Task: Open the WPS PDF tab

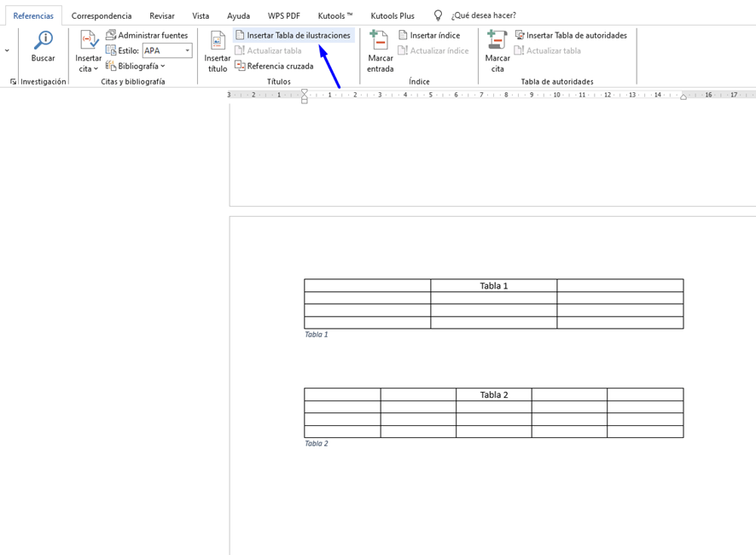Action: point(284,16)
